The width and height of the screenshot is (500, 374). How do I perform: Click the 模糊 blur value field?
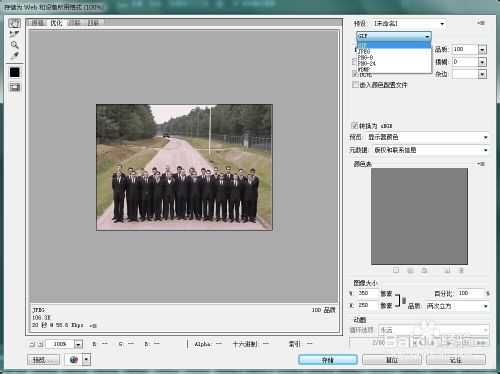(465, 62)
